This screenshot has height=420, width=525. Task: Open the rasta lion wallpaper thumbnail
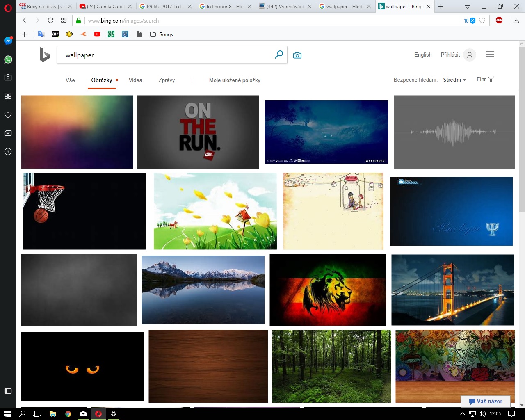pyautogui.click(x=328, y=290)
